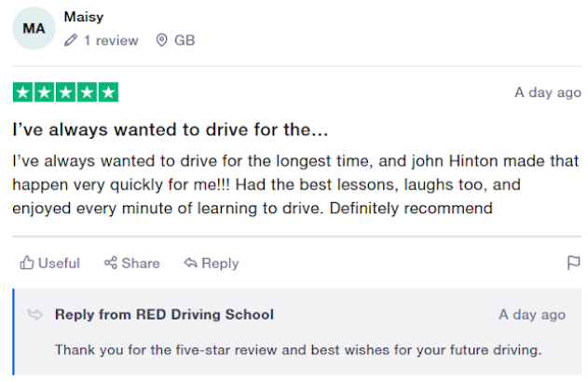This screenshot has height=381, width=588.
Task: Select the '1 review' text
Action: 110,41
